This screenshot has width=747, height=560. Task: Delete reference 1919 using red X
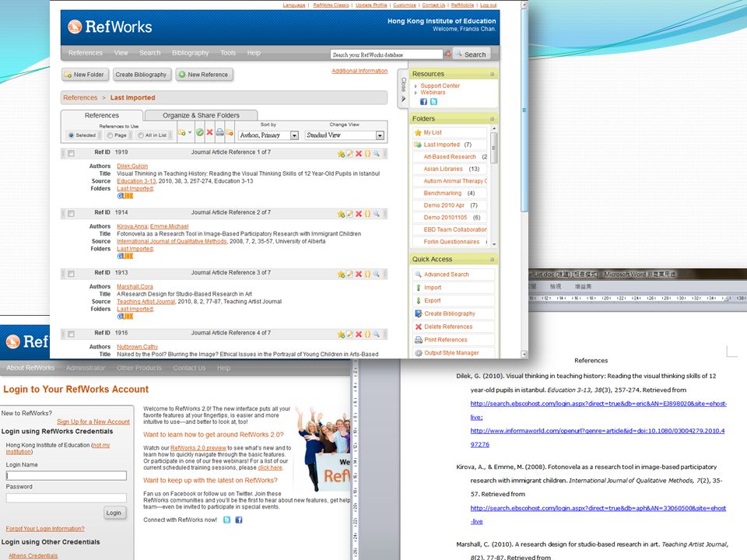point(359,154)
